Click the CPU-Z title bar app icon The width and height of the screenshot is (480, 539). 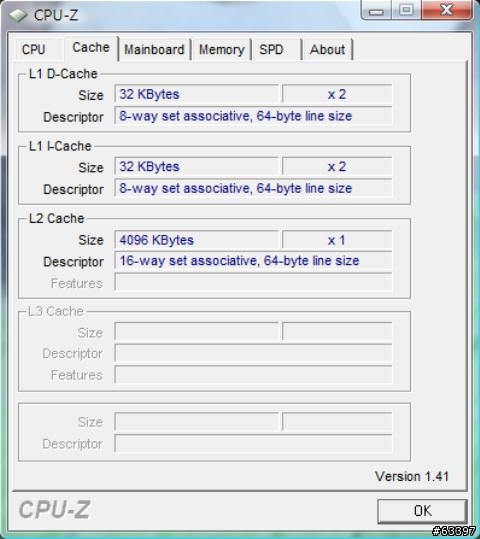point(18,15)
